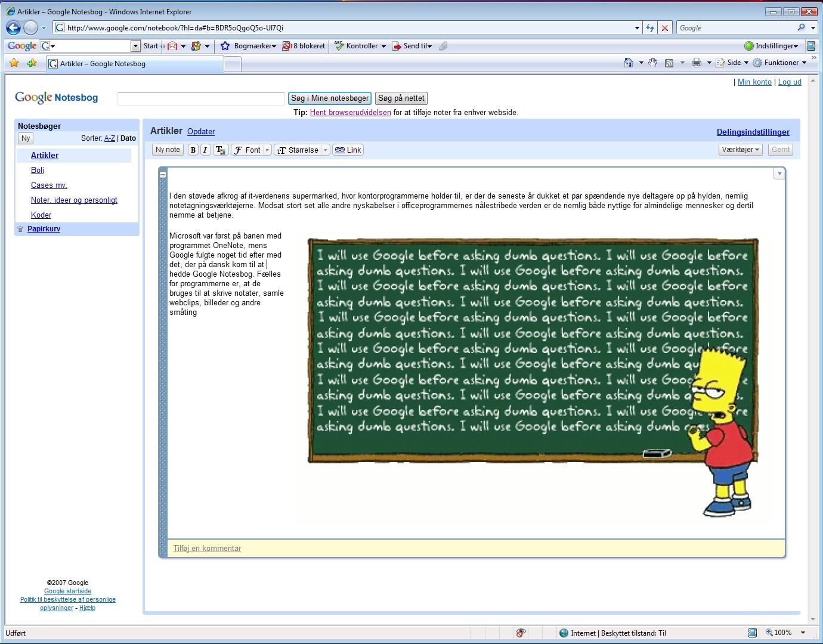Screen dimensions: 823x644
Task: Toggle italic formatting in the note toolbar
Action: [205, 150]
